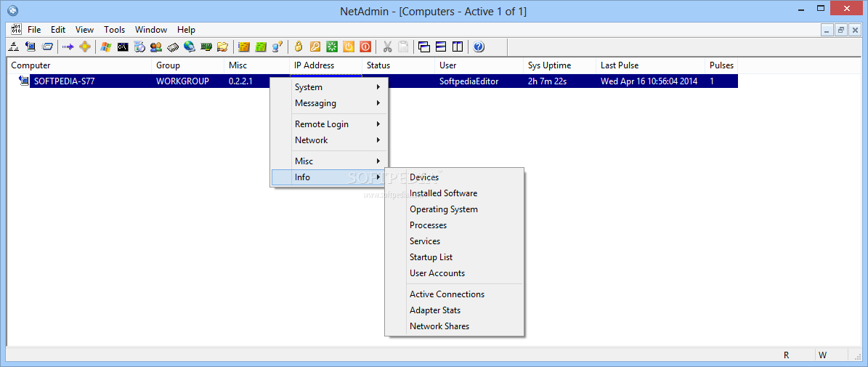Expand the Messaging submenu
This screenshot has width=868, height=367.
(329, 103)
